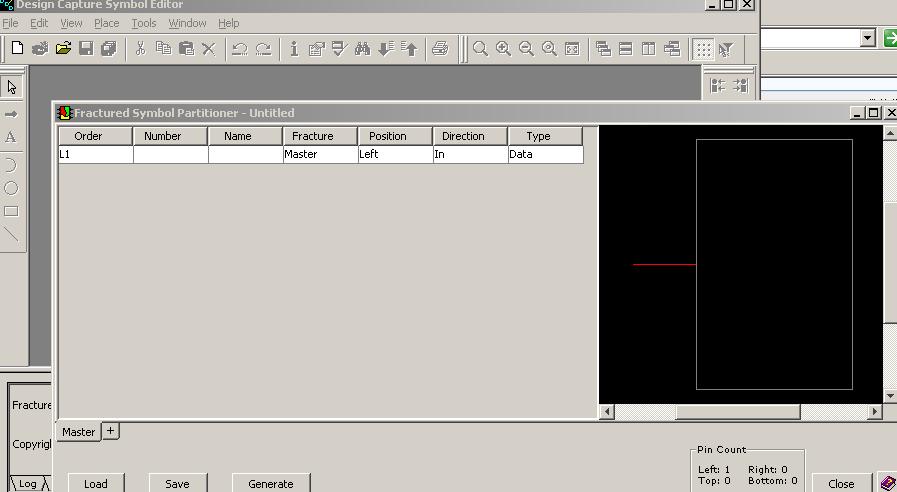
Task: Click the Generate button
Action: [x=271, y=483]
